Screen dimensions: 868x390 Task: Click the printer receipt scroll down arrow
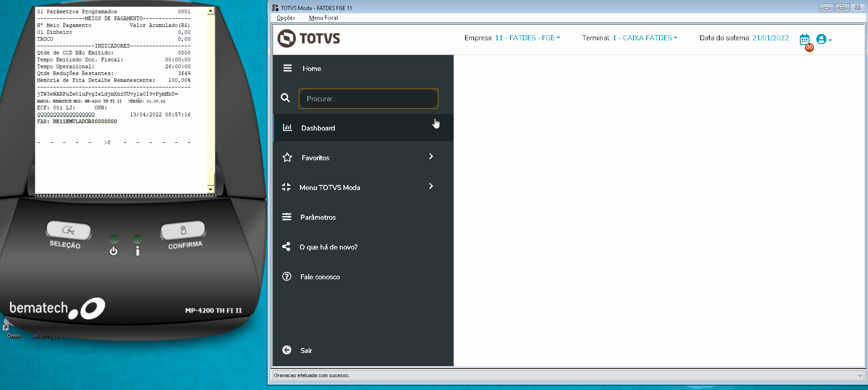(210, 189)
